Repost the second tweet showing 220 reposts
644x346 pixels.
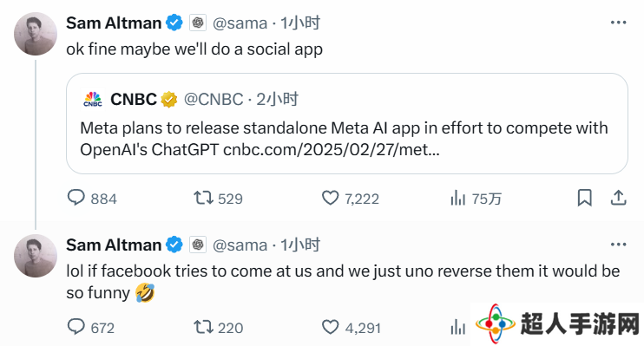(204, 327)
